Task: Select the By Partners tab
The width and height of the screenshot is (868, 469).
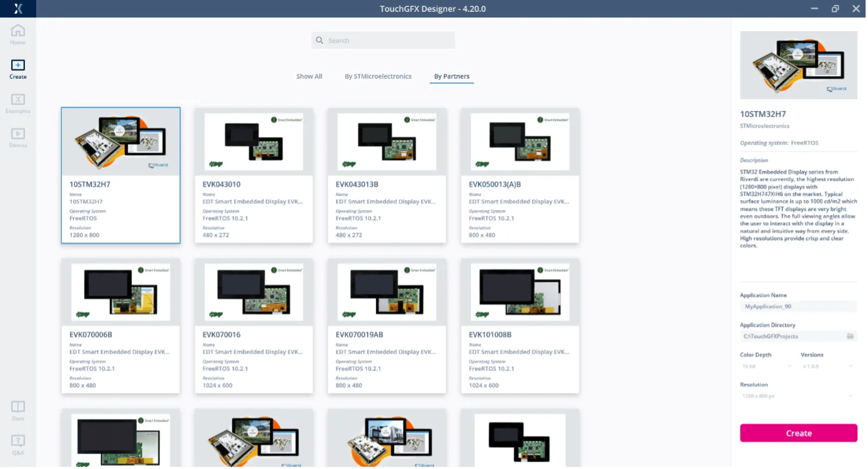Action: 451,77
